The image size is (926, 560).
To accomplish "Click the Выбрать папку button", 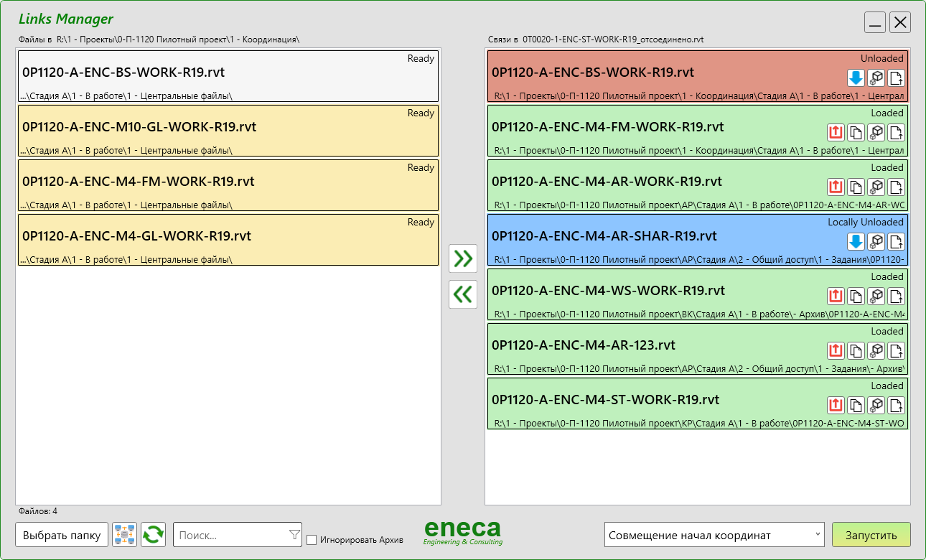I will 62,535.
